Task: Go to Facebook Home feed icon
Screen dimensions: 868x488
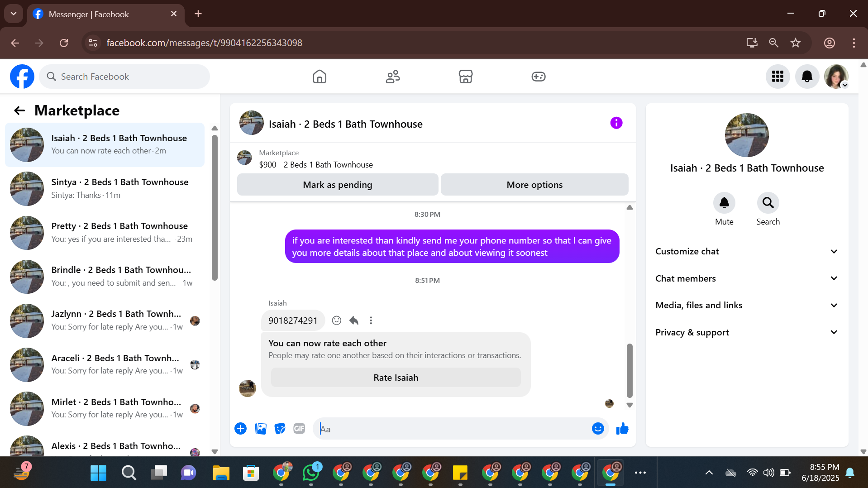Action: [x=320, y=77]
